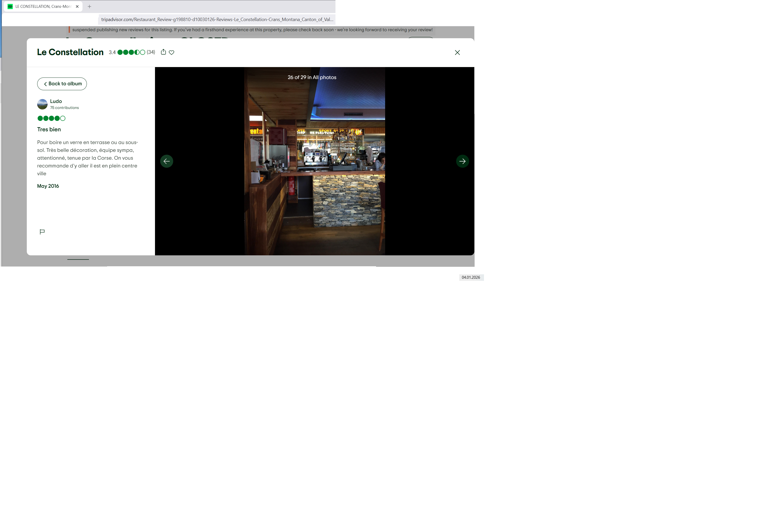
Task: Click Ludo's profile avatar
Action: click(42, 104)
